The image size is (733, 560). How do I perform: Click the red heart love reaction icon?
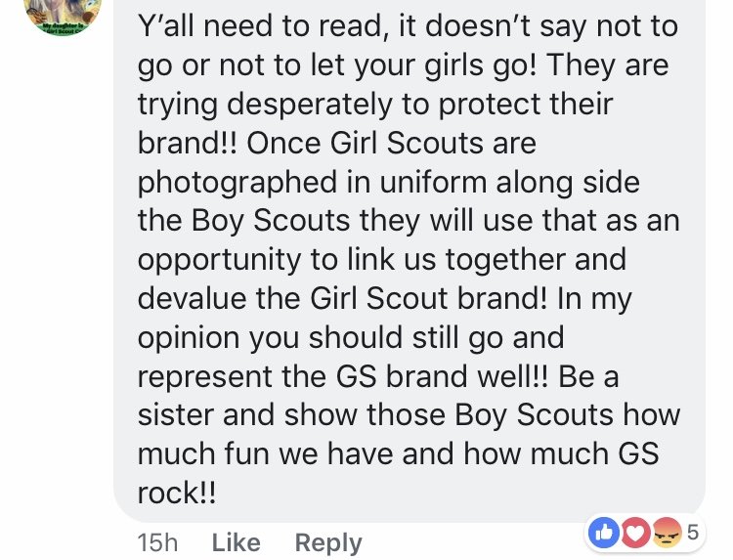coord(635,533)
